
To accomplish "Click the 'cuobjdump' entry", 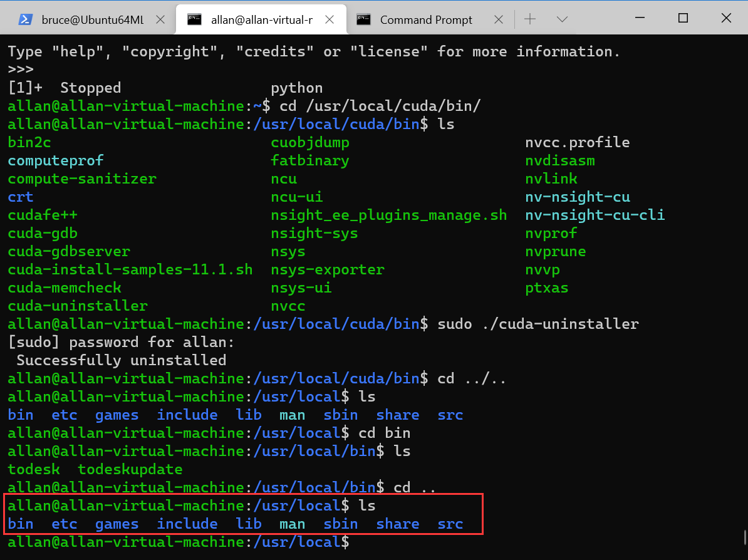I will tap(310, 142).
